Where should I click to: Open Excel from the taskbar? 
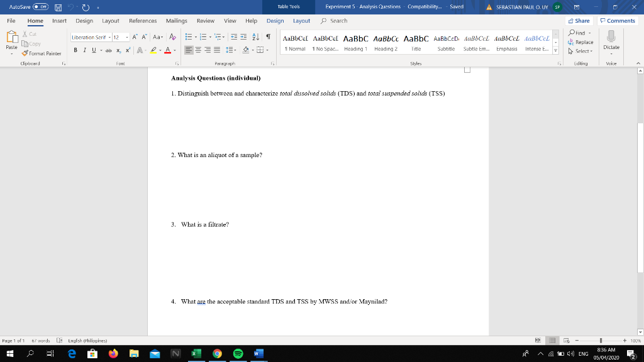pyautogui.click(x=196, y=353)
